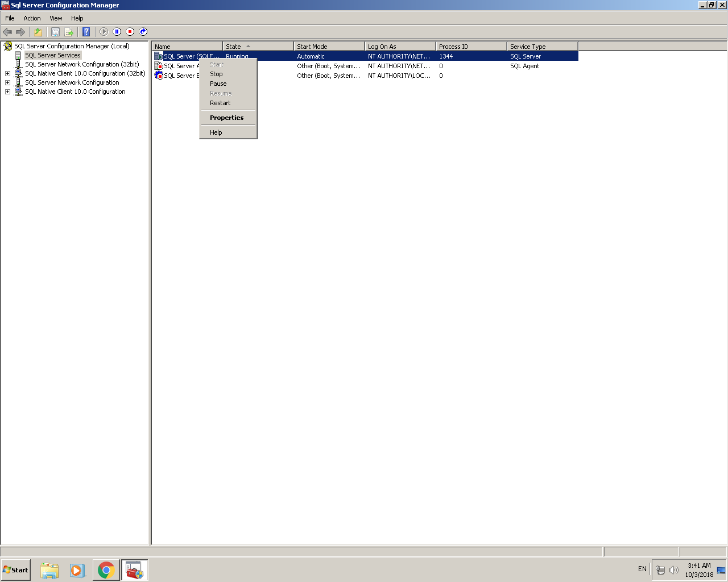Sort by the Start Mode column header
Image resolution: width=728 pixels, height=582 pixels.
point(329,47)
